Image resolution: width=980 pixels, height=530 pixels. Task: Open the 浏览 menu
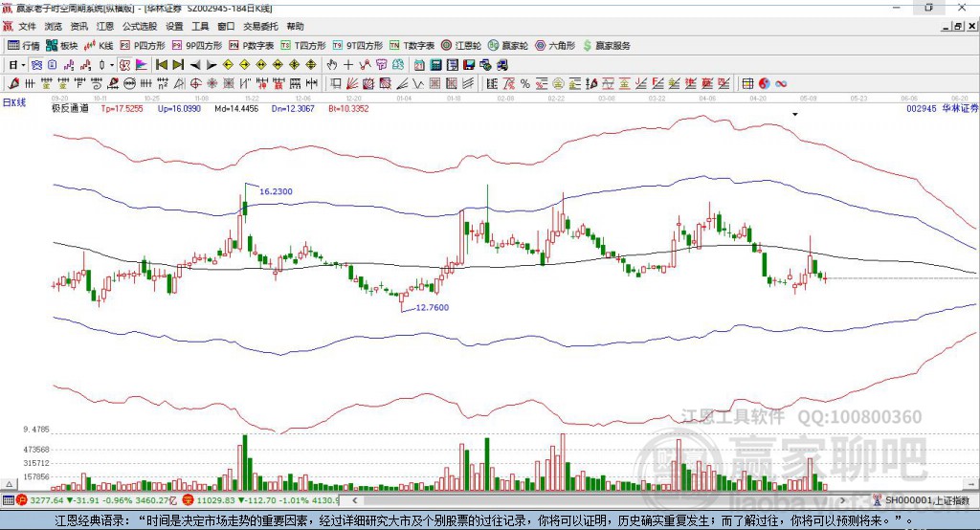(x=54, y=26)
